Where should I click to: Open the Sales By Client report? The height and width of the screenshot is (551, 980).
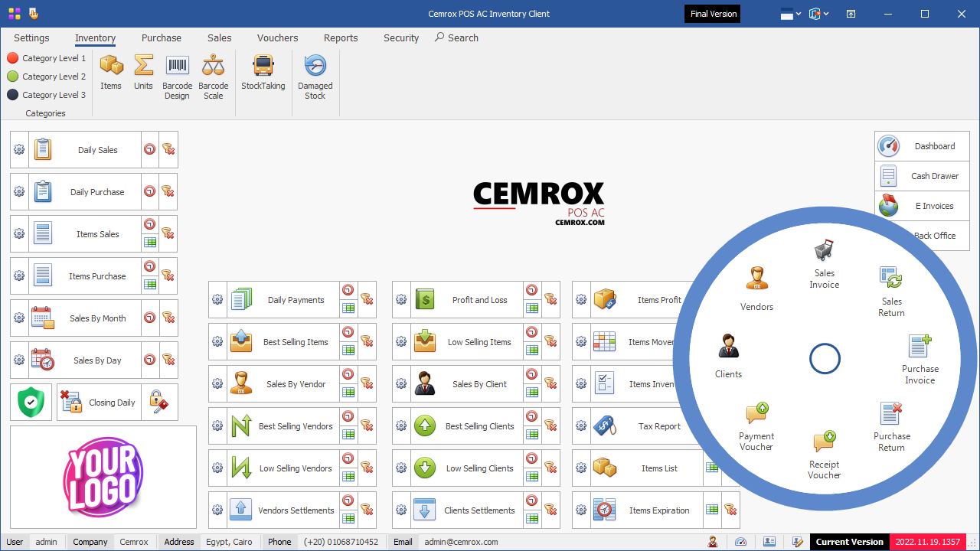tap(467, 384)
